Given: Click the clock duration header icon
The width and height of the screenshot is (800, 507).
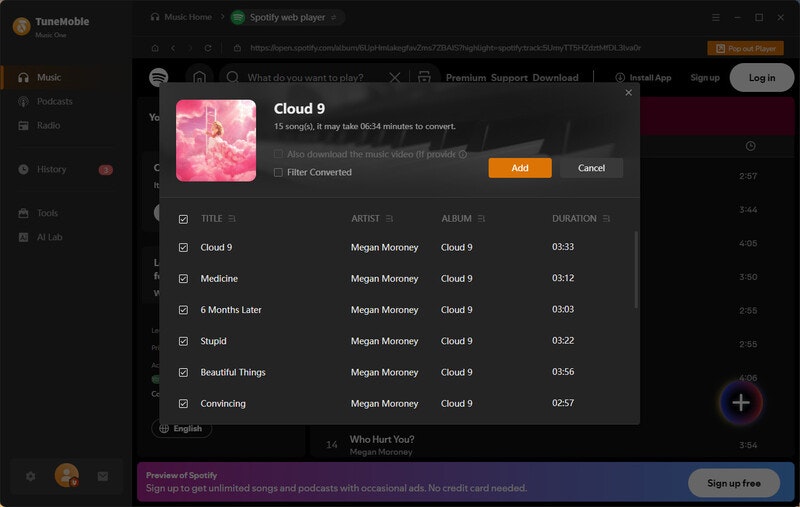Looking at the screenshot, I should click(750, 146).
